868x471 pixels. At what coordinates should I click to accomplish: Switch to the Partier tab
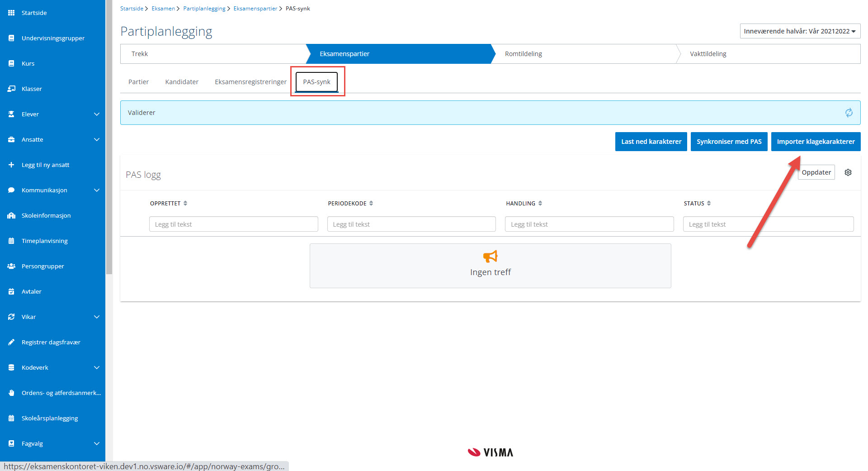click(x=138, y=82)
